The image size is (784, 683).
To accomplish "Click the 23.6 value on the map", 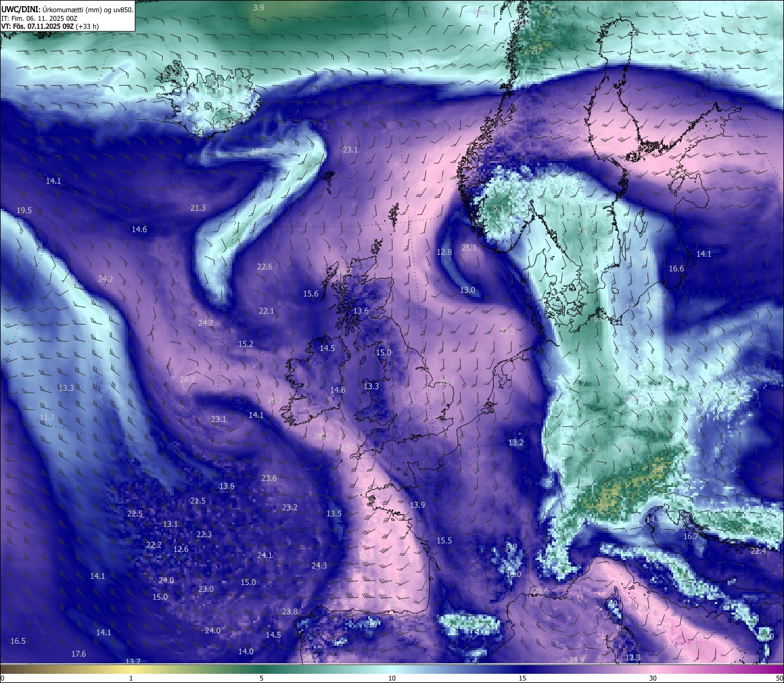I will pyautogui.click(x=269, y=478).
